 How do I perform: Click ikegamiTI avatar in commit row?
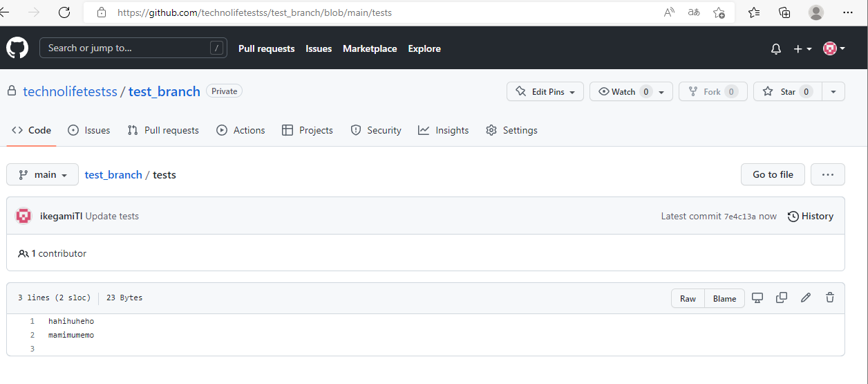(x=24, y=216)
